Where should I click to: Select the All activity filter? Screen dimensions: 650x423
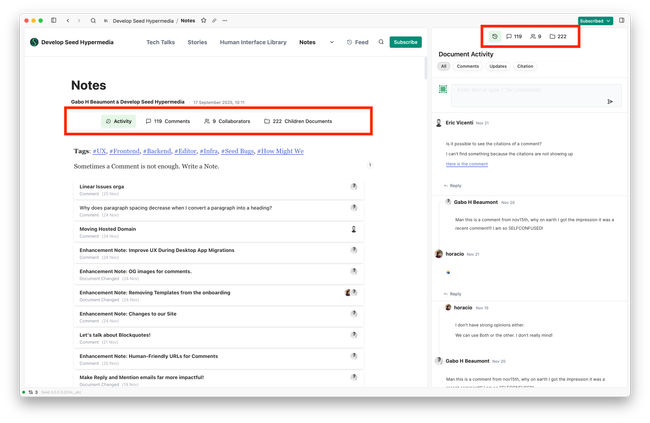coord(443,66)
